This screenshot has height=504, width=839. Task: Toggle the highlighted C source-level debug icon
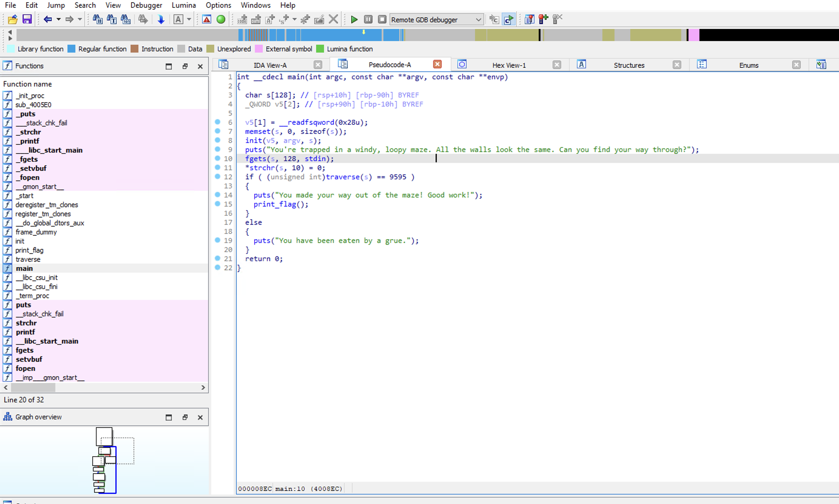coord(508,19)
